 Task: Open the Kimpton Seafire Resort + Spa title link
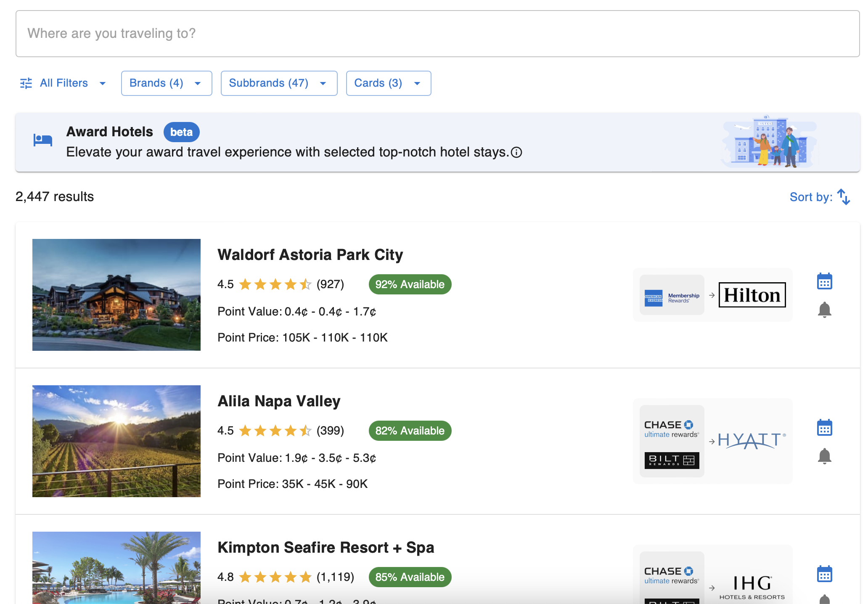(x=326, y=548)
